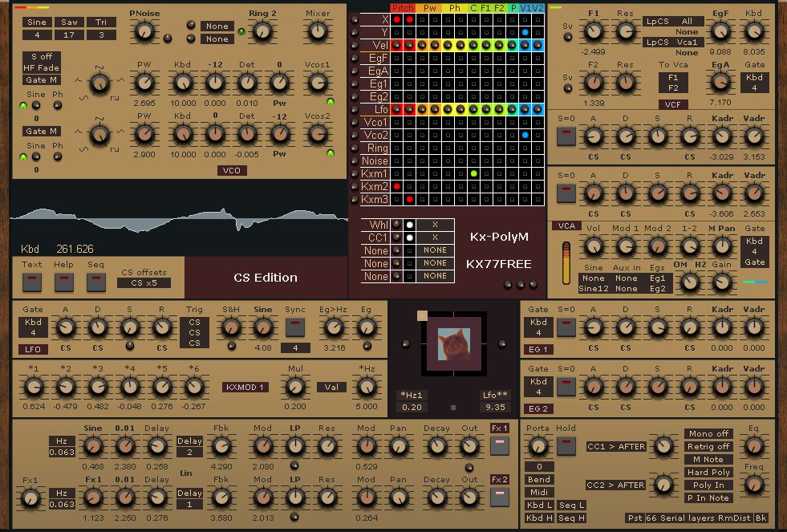Click the green LED below the Vcos1 knob
Viewport: 787px width, 532px height.
coord(331,102)
